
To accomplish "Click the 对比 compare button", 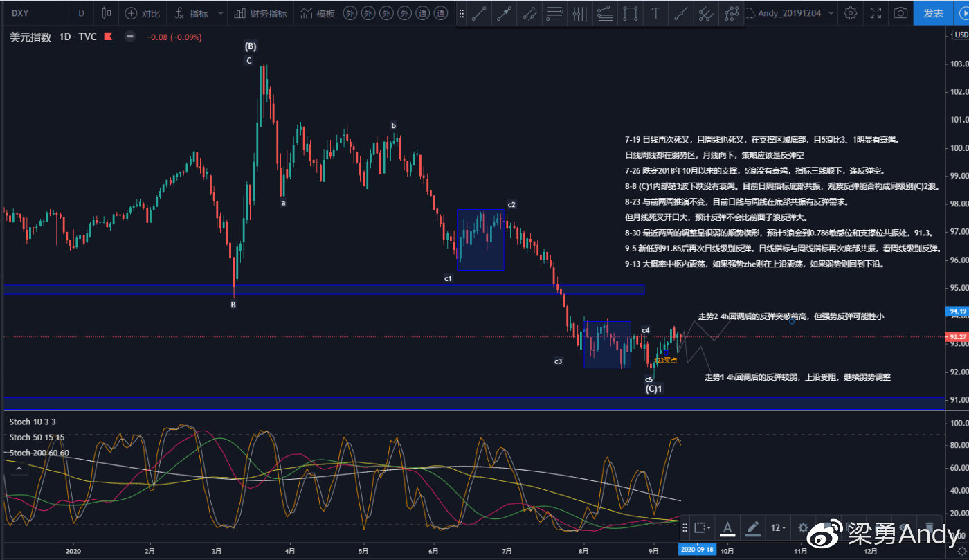I will pyautogui.click(x=143, y=13).
